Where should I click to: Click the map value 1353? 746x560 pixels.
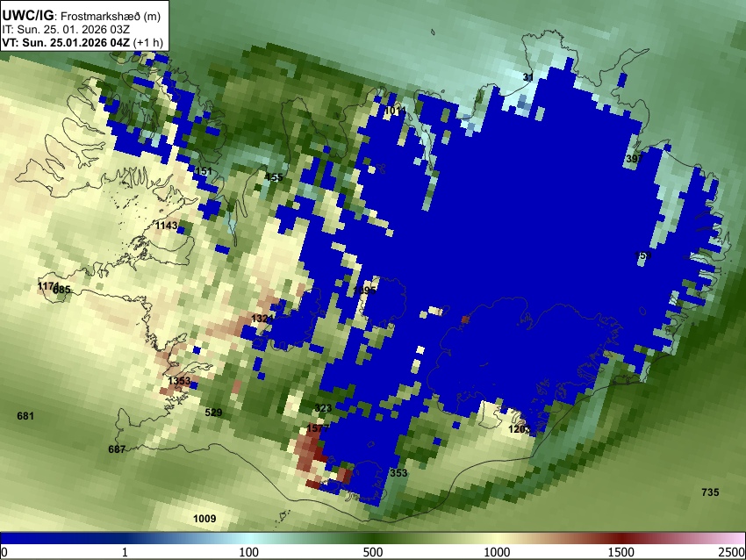(179, 381)
